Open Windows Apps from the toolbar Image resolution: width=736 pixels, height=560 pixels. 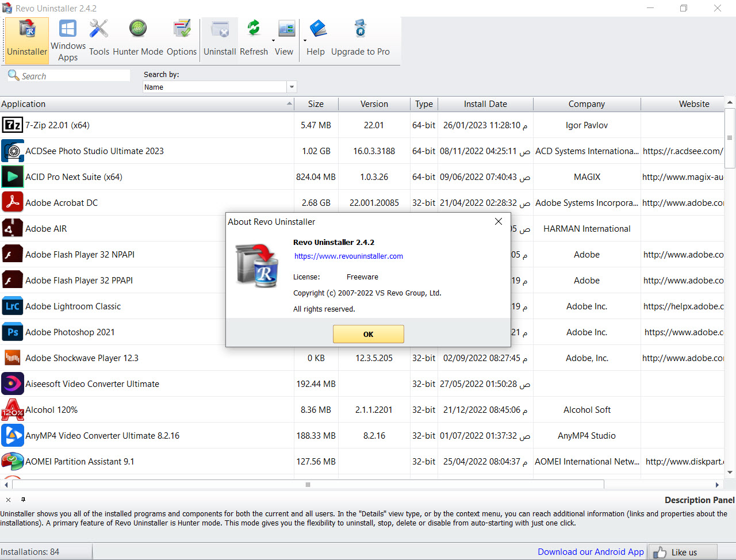[x=68, y=29]
